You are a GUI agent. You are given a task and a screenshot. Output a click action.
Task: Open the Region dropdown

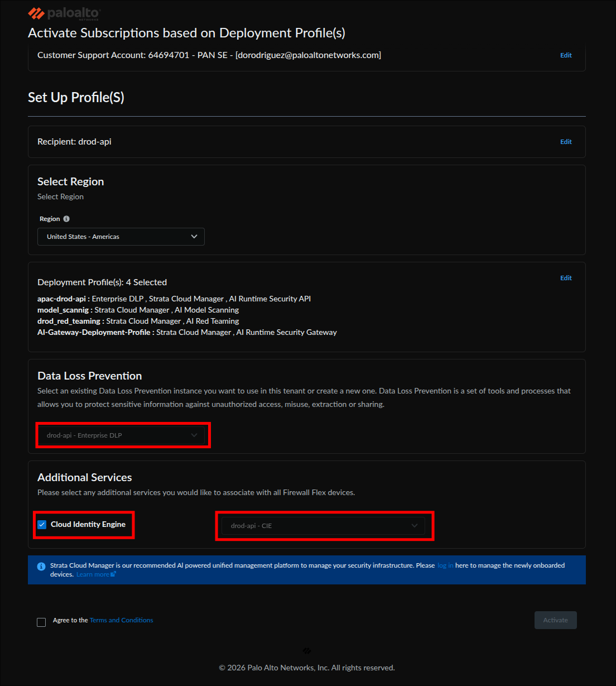click(x=121, y=237)
